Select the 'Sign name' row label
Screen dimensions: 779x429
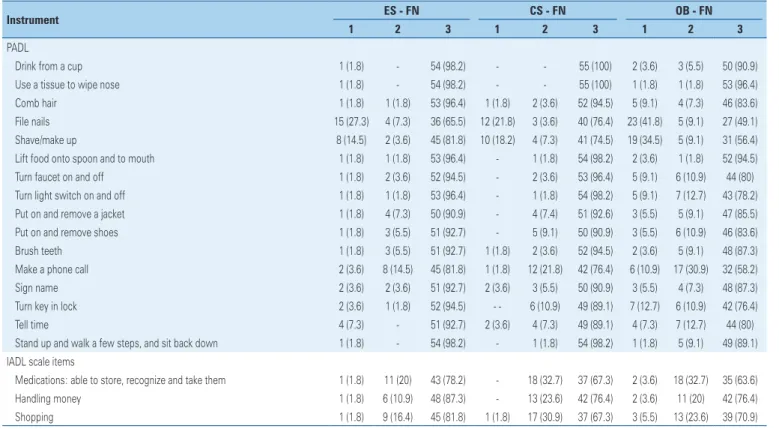[x=36, y=288]
